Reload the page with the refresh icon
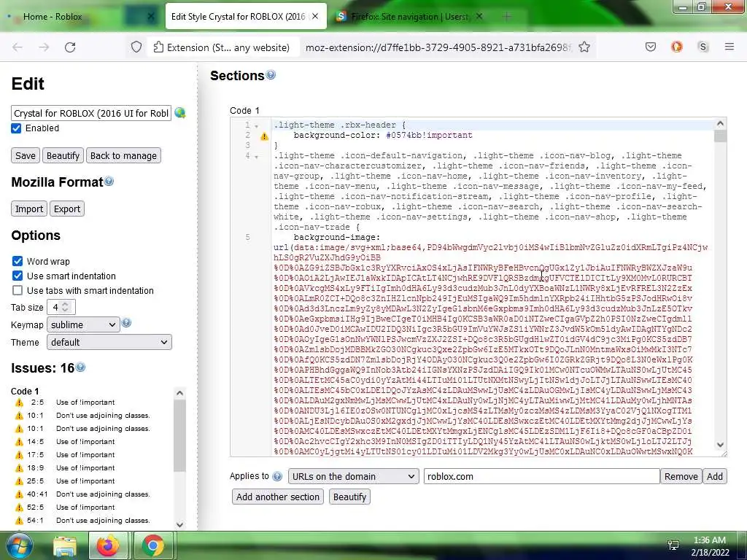Image resolution: width=747 pixels, height=560 pixels. (x=70, y=47)
